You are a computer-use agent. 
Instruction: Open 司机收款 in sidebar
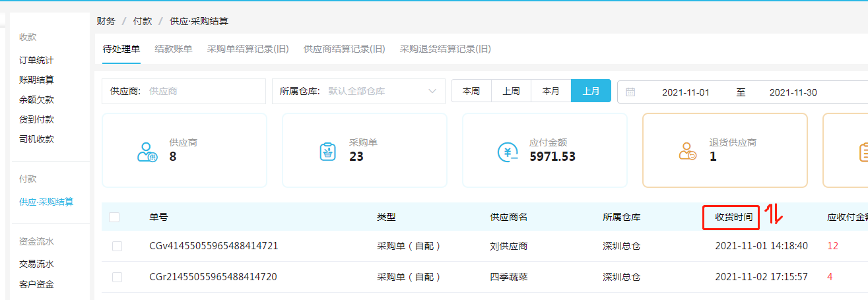(x=36, y=139)
